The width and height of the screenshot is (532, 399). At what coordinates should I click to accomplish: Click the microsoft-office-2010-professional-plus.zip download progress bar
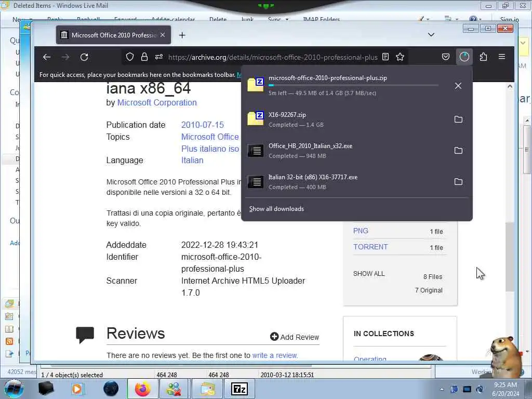coord(353,85)
